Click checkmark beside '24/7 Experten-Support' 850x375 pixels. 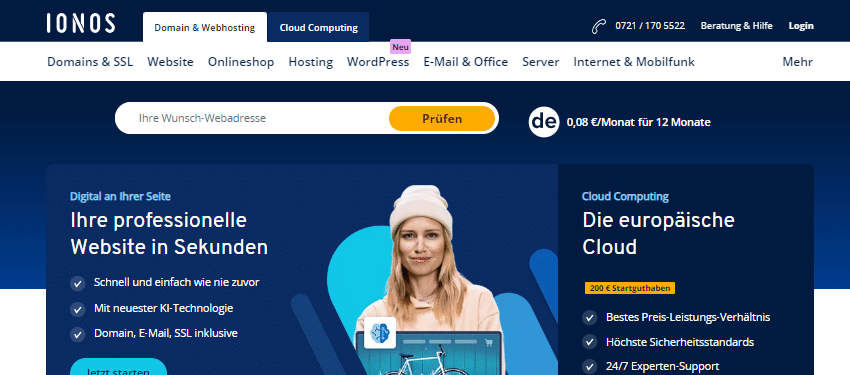[x=590, y=367]
